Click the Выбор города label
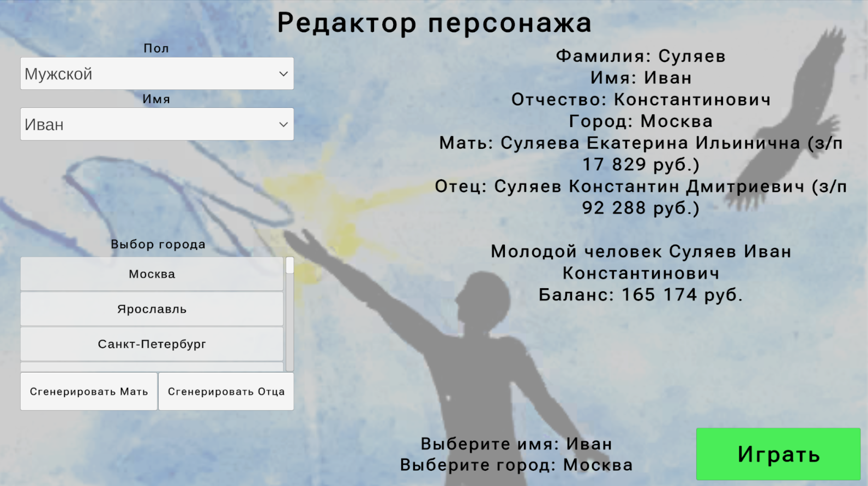 click(x=158, y=244)
